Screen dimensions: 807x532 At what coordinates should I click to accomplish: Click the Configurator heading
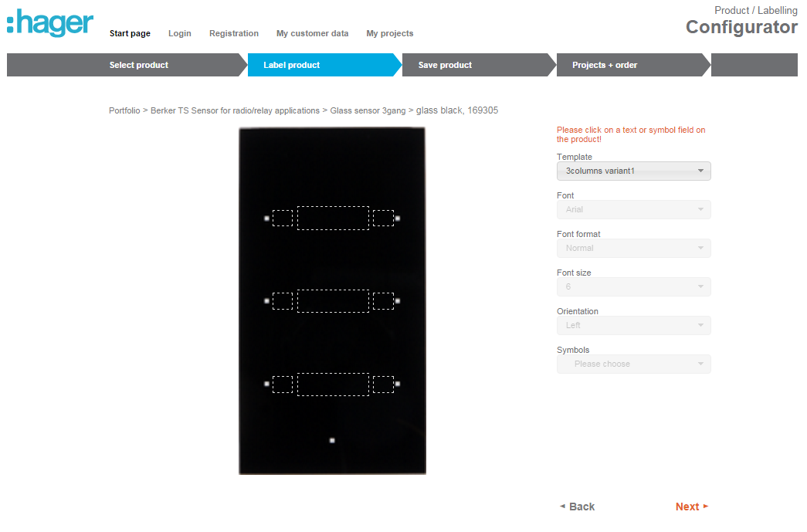741,27
